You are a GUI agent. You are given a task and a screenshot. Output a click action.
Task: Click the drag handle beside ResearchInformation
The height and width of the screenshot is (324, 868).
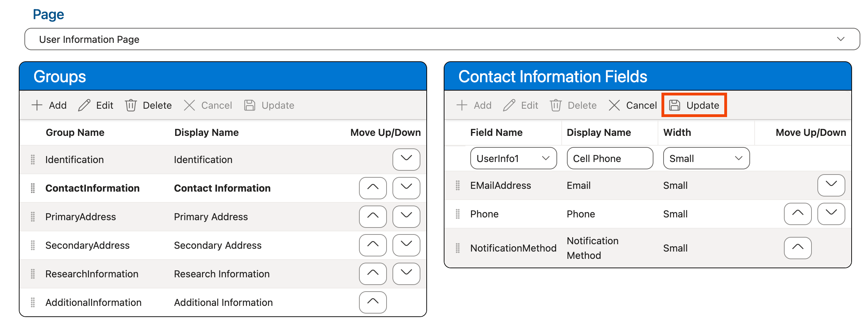[33, 274]
